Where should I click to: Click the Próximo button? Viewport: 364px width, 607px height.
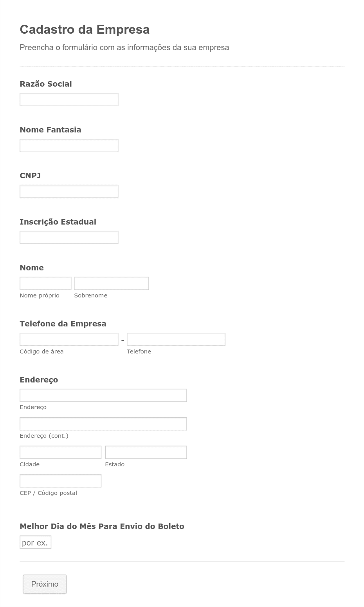pyautogui.click(x=45, y=584)
